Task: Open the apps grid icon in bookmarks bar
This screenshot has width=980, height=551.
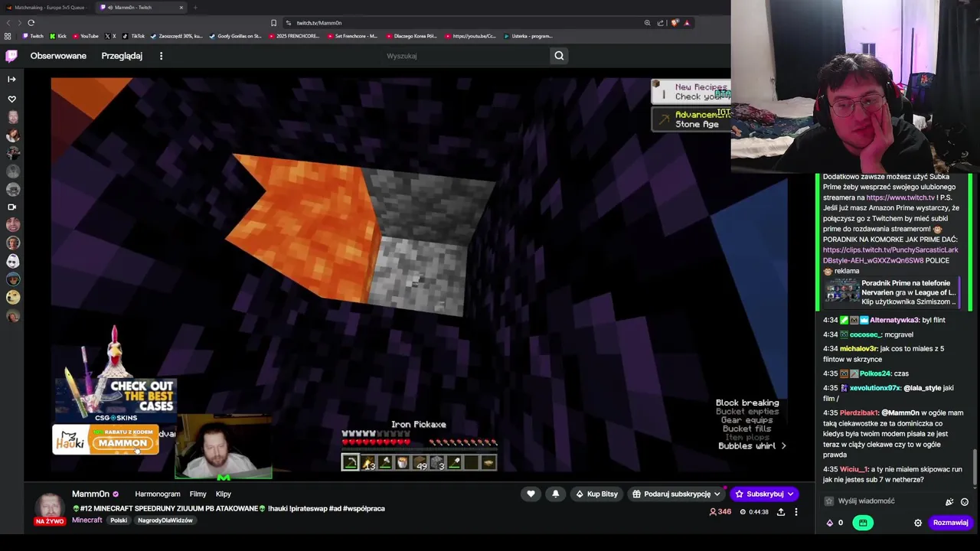Action: point(8,36)
